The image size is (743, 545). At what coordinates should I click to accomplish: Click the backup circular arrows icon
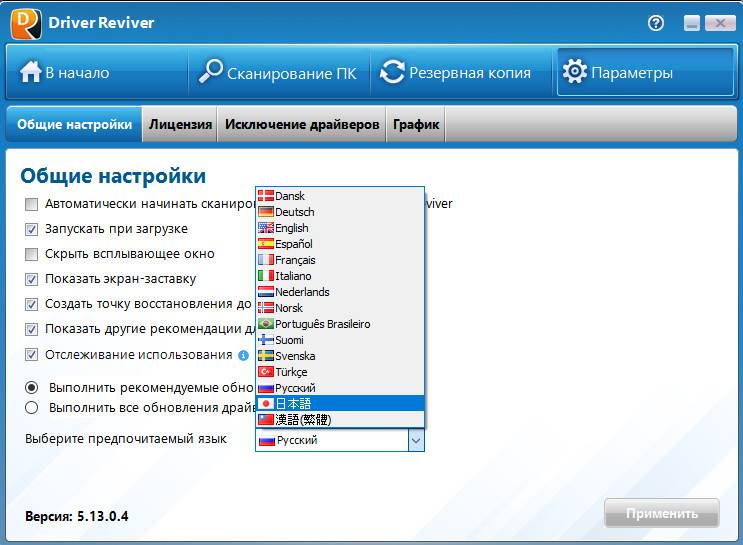click(392, 72)
